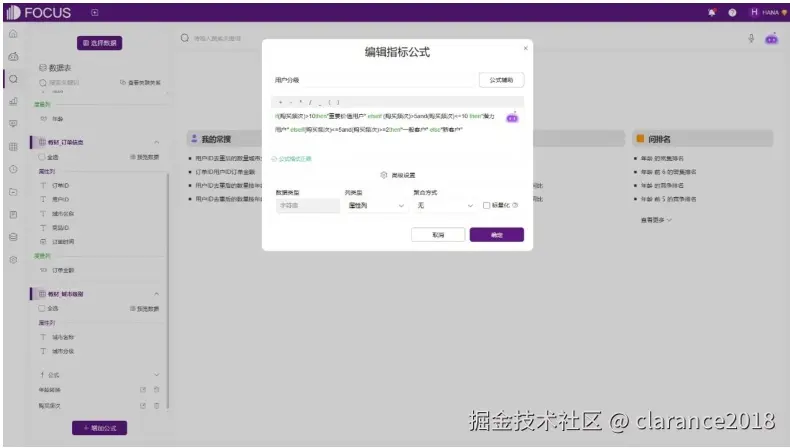Insert the divide slash operator in formula toolbar
Viewport: 790px width, 448px height.
coord(310,102)
